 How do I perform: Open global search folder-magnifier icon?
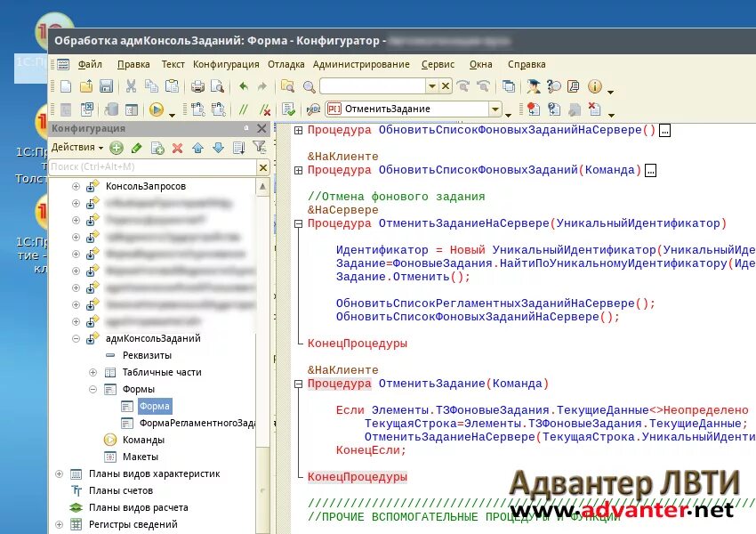point(288,86)
